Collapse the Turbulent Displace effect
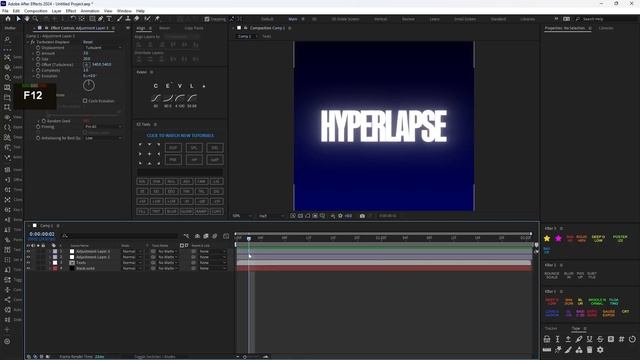The image size is (640, 360). 28,42
